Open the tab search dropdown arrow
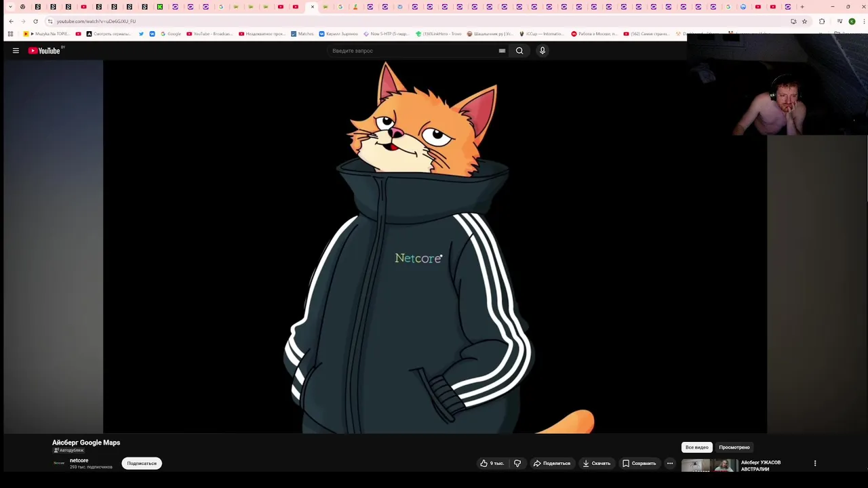This screenshot has width=868, height=488. [x=9, y=7]
